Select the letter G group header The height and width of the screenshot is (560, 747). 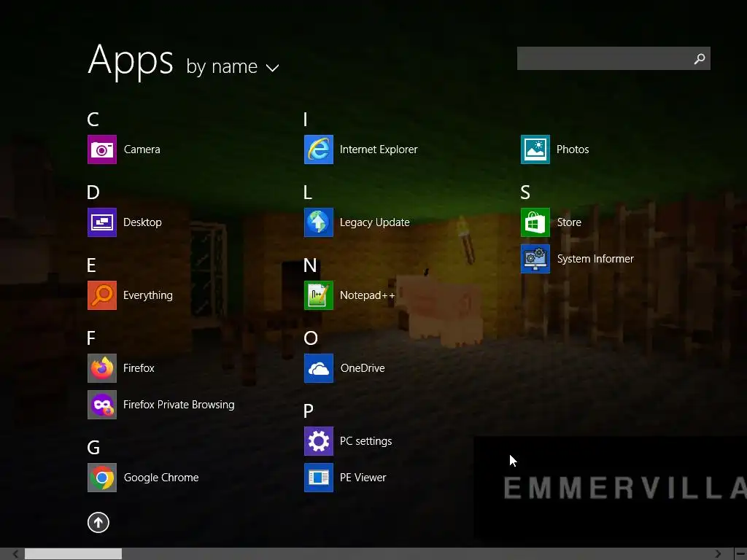(x=93, y=448)
